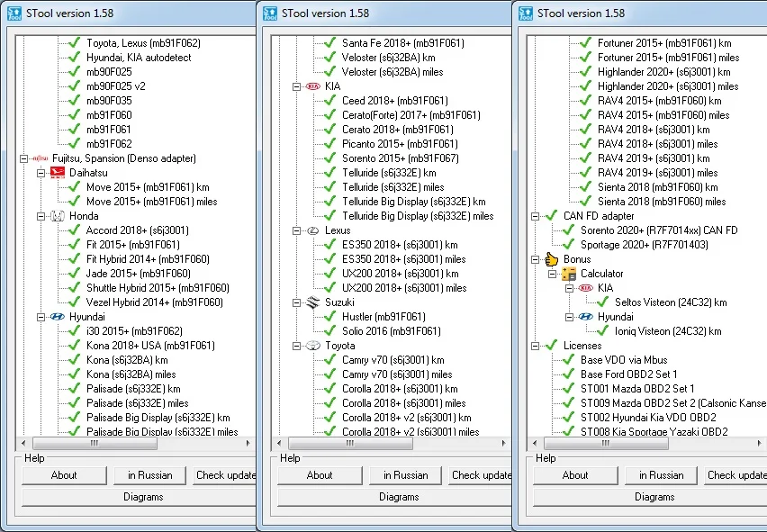Click the Lexus brand logo icon
Viewport: 767px width, 532px height.
click(x=313, y=230)
